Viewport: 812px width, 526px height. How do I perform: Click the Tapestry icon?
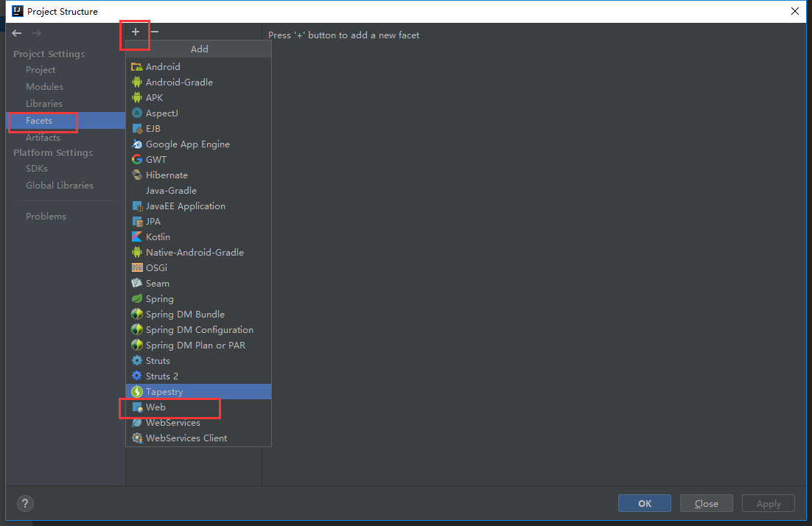(x=137, y=391)
